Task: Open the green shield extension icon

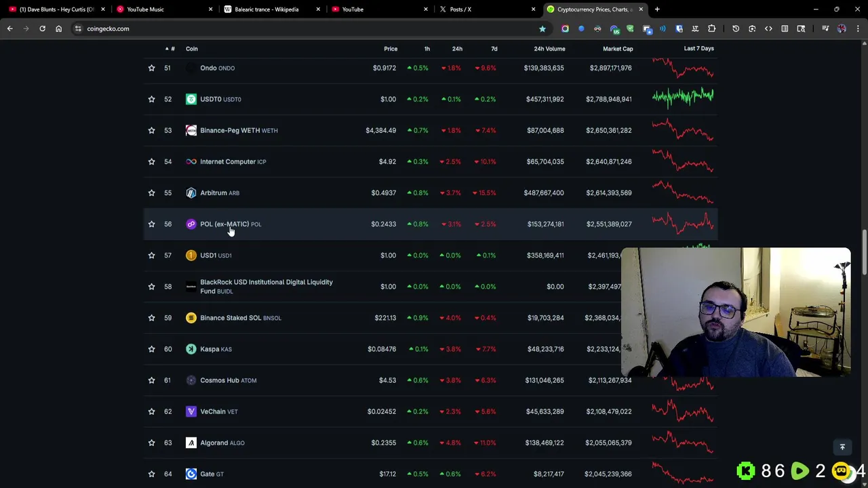Action: 630,28
